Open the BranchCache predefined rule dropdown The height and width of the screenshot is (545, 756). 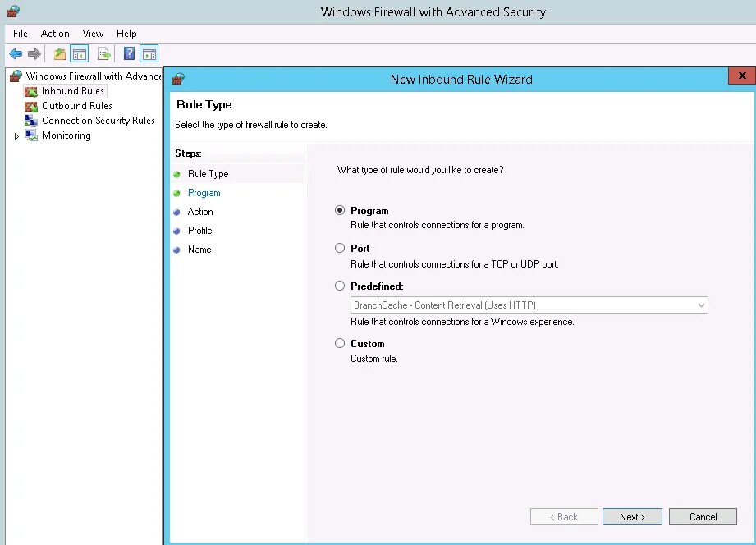point(529,305)
